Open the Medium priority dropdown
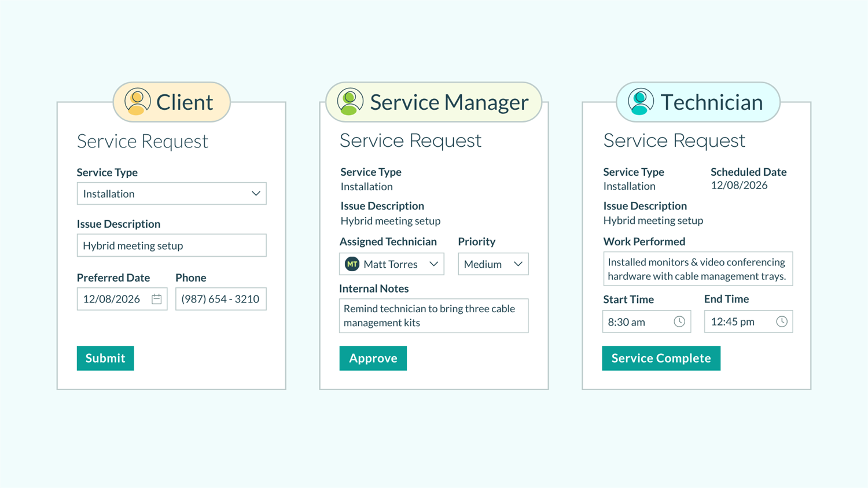The height and width of the screenshot is (488, 868). (x=493, y=264)
